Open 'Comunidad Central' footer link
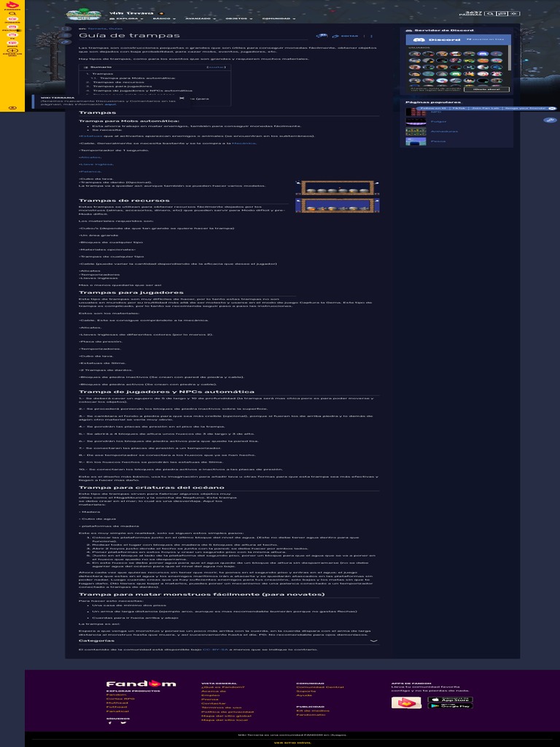Image resolution: width=560 pixels, height=747 pixels. 320,687
